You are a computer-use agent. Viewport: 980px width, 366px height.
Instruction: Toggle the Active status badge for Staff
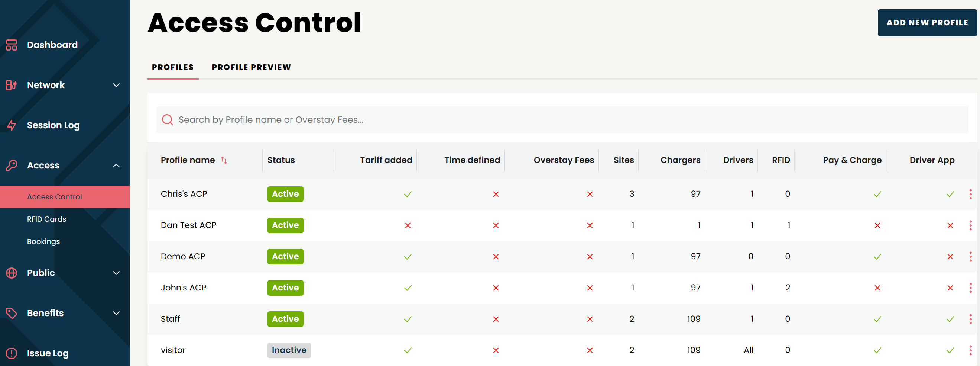pos(285,319)
